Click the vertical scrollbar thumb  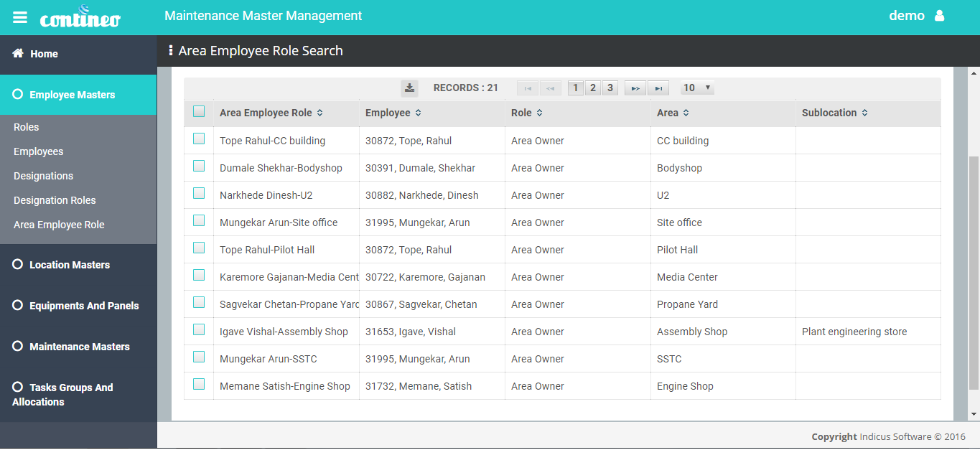point(974,273)
